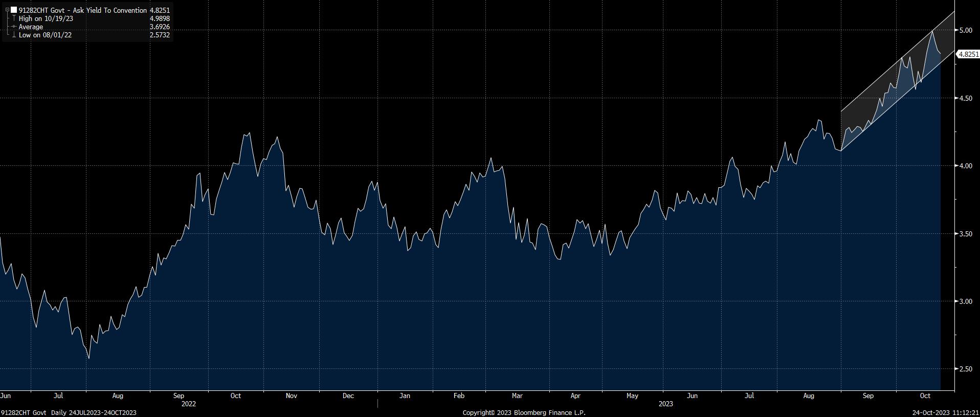
Task: Click the white series color swatch in legend
Action: tap(14, 10)
